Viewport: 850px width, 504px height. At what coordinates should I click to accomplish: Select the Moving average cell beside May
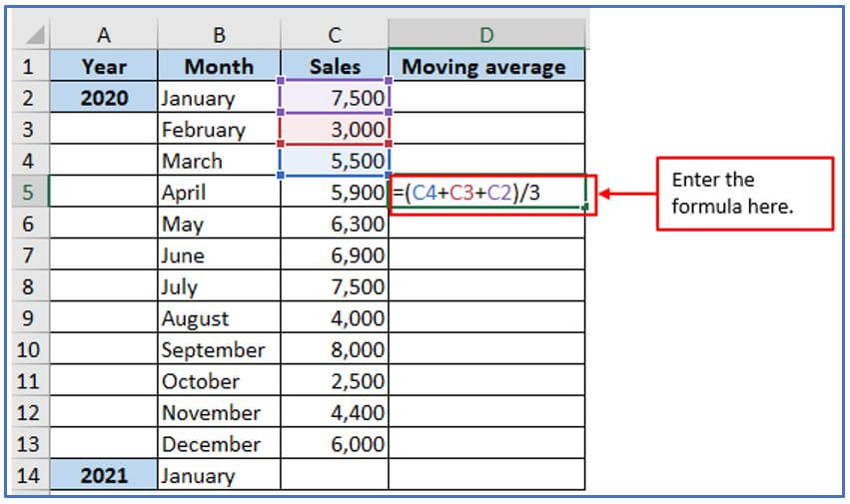[x=486, y=224]
